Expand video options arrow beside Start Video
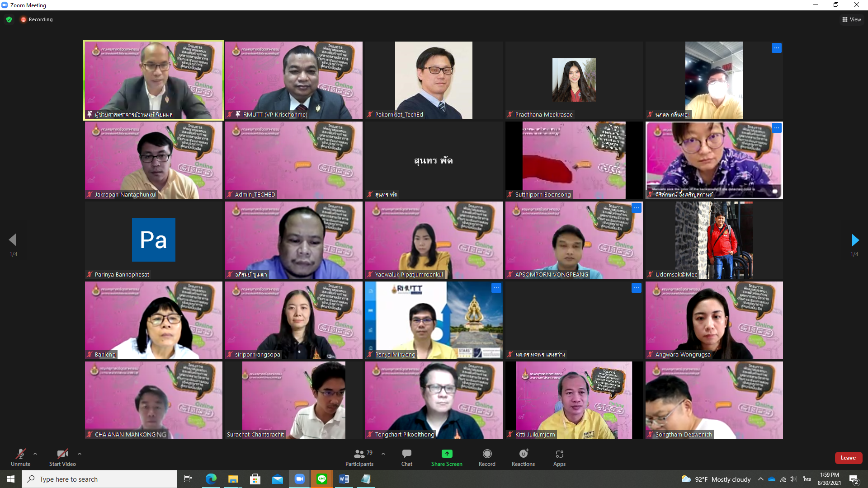This screenshot has height=488, width=868. (x=80, y=454)
